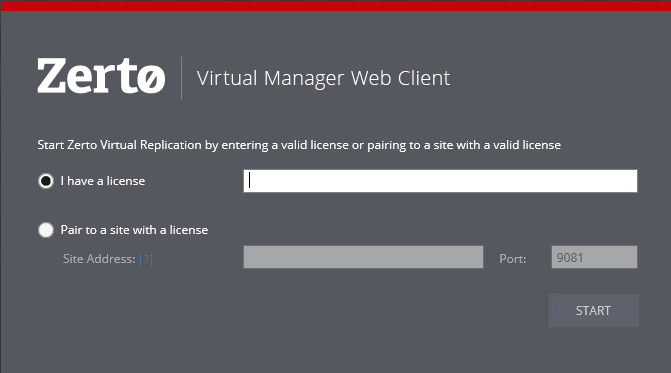
Task: Click the Port field showing 9081
Action: 594,257
